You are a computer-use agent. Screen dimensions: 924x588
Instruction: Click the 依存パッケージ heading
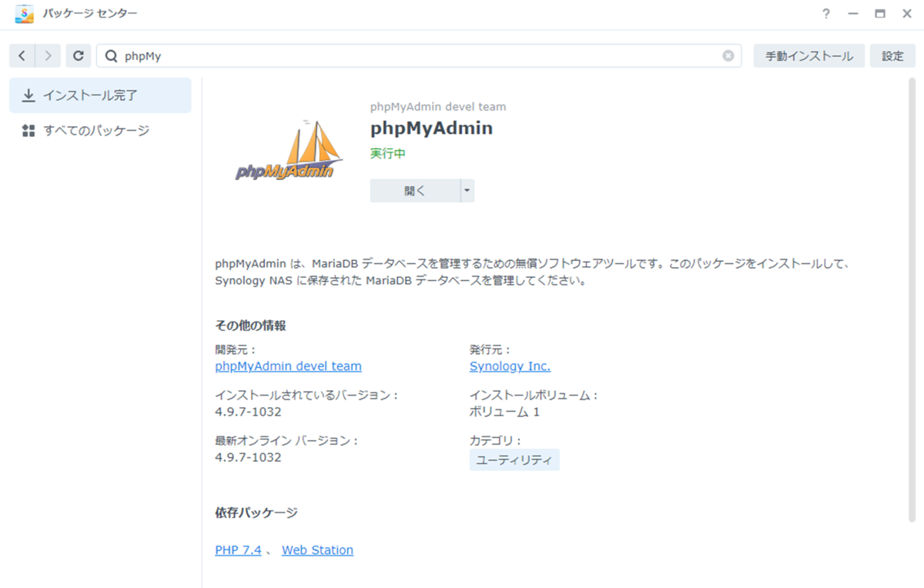click(x=256, y=513)
